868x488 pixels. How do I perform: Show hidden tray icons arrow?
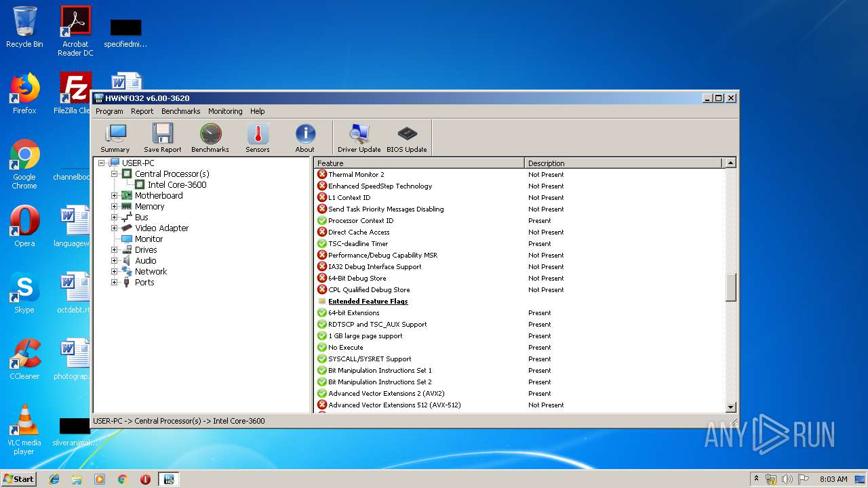tap(757, 479)
